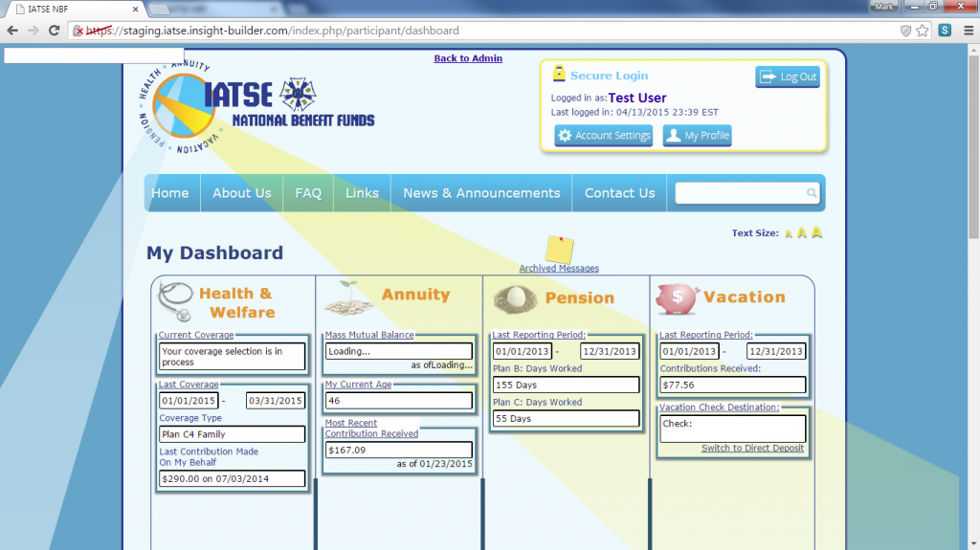
Task: Click the Last Coverage 03/31/2015 end date
Action: [276, 401]
